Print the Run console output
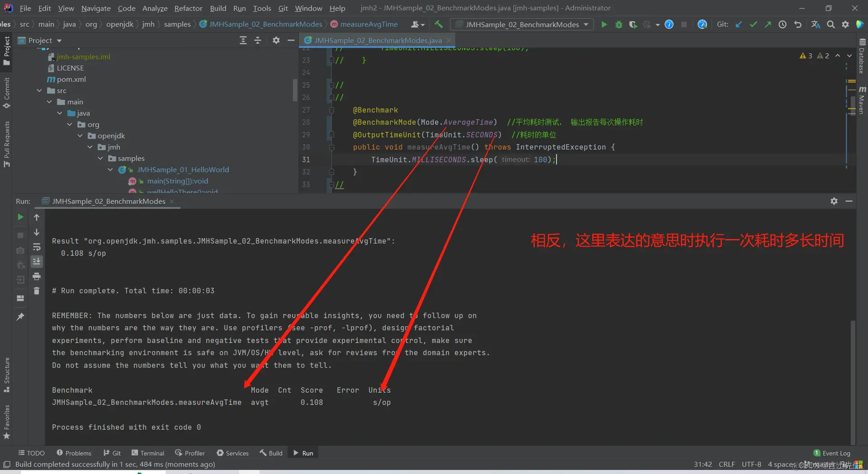This screenshot has width=868, height=474. coord(37,276)
